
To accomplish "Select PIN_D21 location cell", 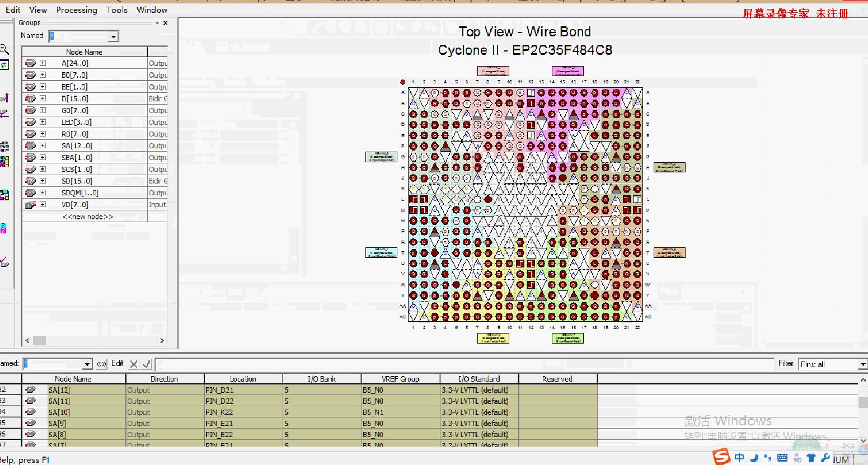I will point(243,390).
